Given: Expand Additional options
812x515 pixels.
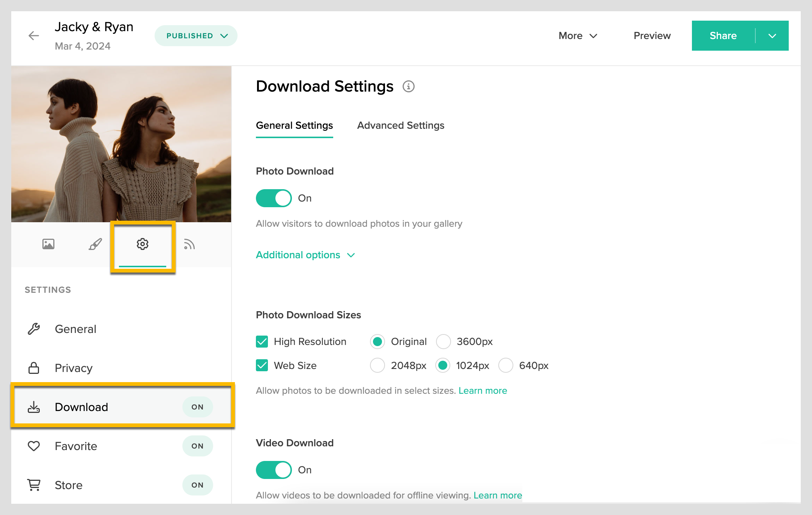Looking at the screenshot, I should tap(305, 255).
